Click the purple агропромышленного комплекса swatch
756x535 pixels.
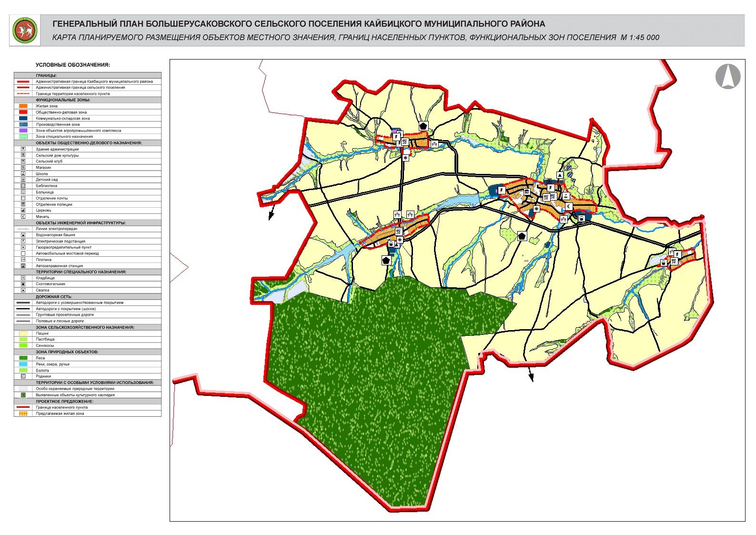click(23, 131)
